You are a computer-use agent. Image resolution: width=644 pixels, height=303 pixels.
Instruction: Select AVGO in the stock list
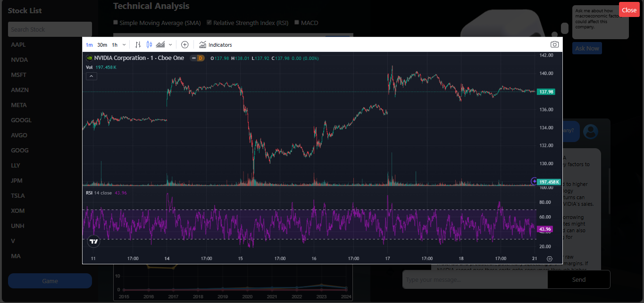[19, 135]
